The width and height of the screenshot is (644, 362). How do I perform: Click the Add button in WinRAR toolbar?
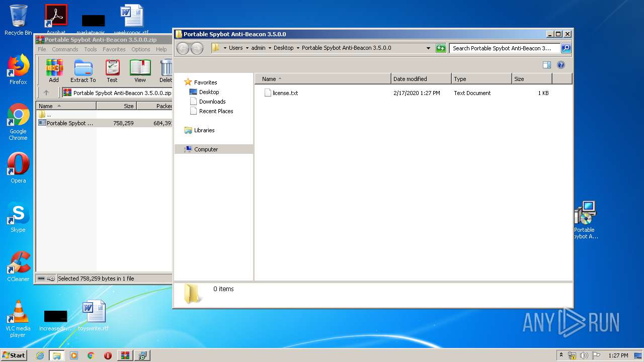[x=54, y=71]
